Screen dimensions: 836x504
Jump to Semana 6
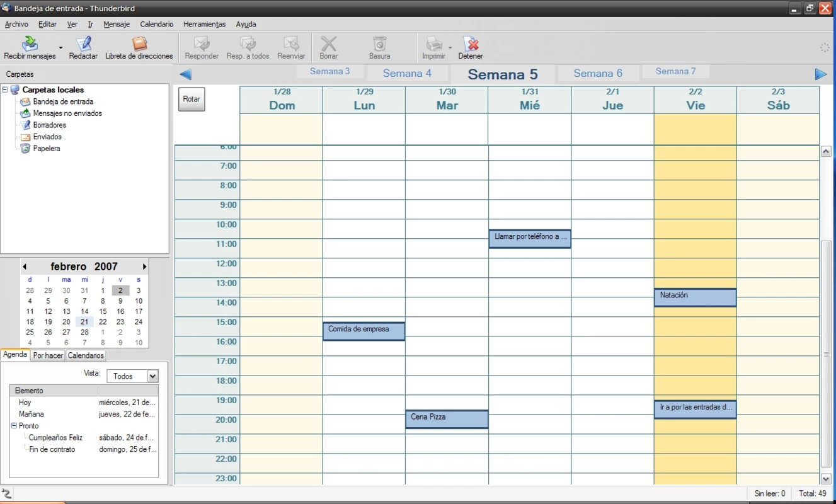pos(598,73)
